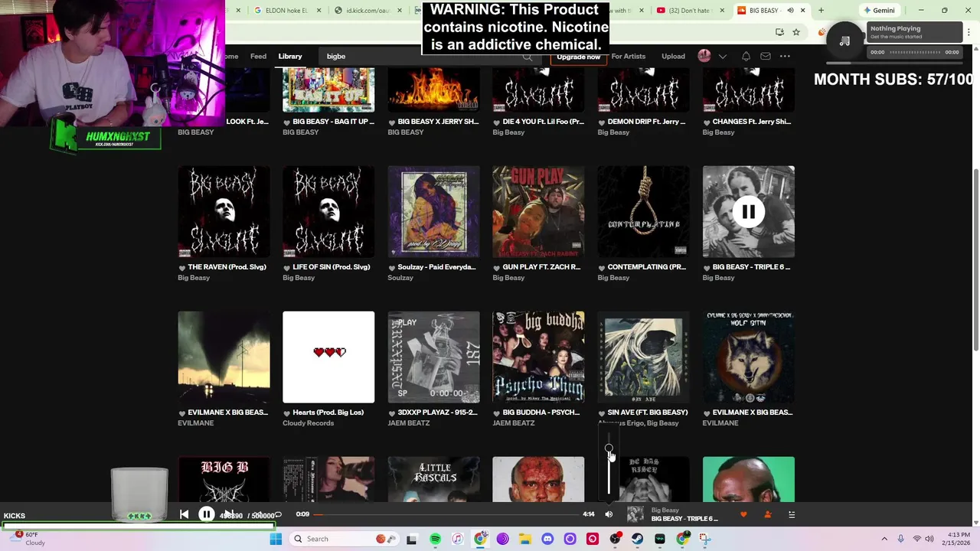This screenshot has height=551, width=980.
Task: Click the install app icon in address bar
Action: (x=779, y=32)
